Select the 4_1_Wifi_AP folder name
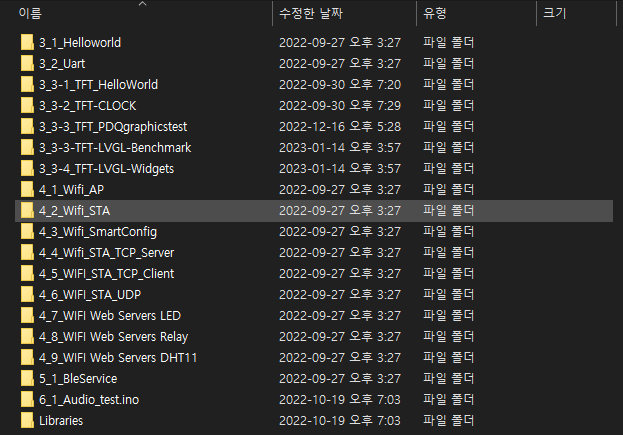 point(72,190)
